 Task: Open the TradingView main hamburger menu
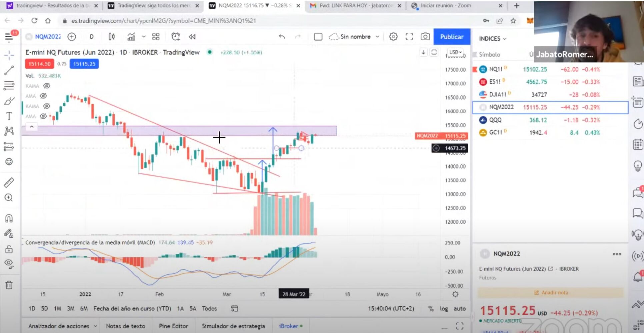click(9, 37)
